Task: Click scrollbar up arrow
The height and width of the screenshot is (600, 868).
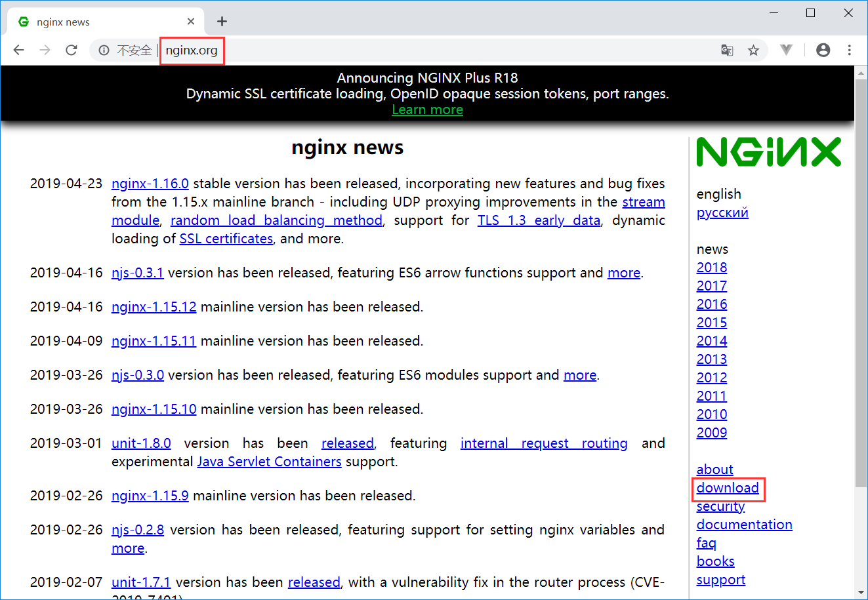Action: coord(861,71)
